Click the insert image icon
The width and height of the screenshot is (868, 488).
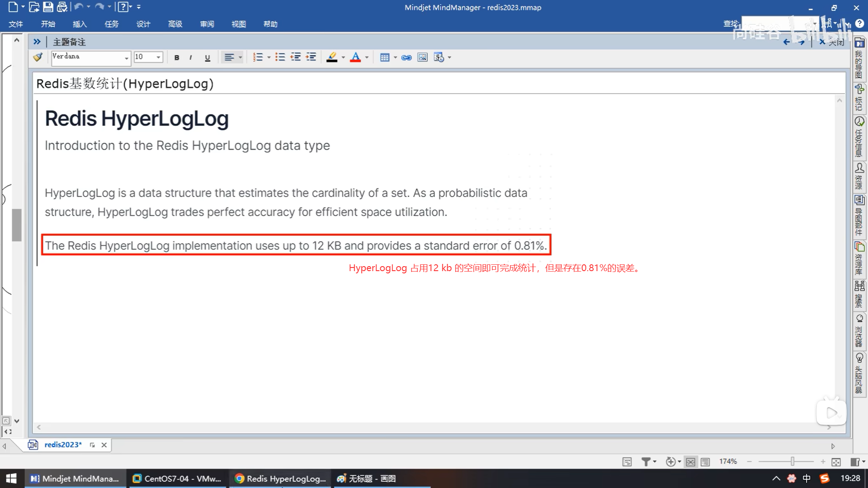coord(422,57)
